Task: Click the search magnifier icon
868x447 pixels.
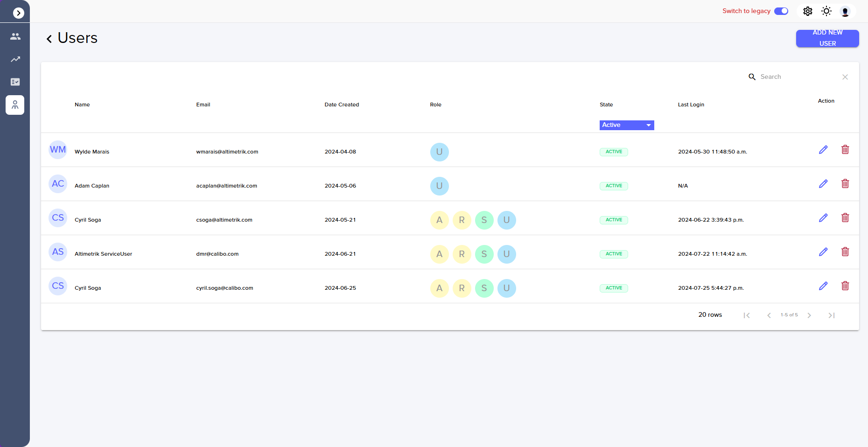Action: pyautogui.click(x=752, y=77)
